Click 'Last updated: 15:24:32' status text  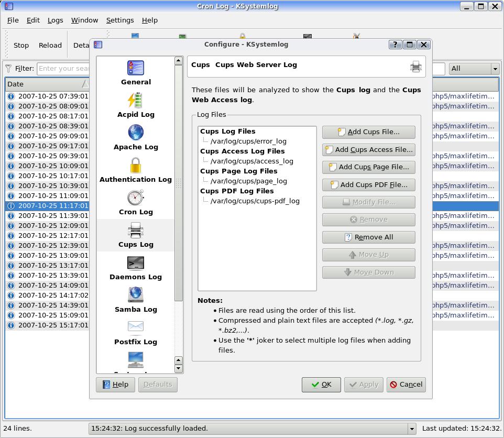462,429
